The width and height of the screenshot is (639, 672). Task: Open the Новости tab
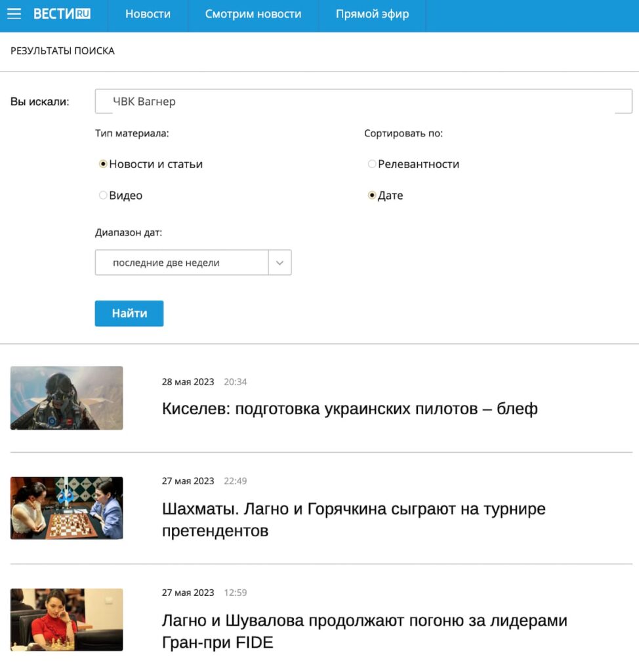tap(148, 14)
